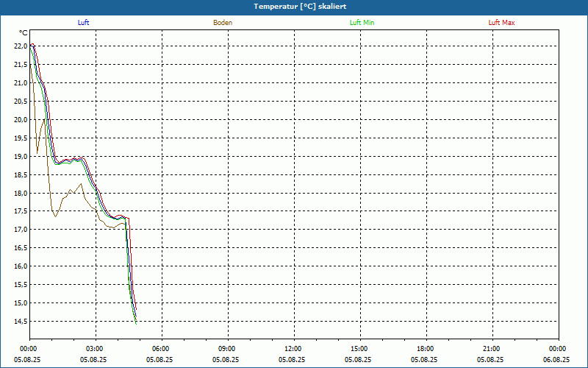
Task: Click the 19,0 y-axis value
Action: 21,156
